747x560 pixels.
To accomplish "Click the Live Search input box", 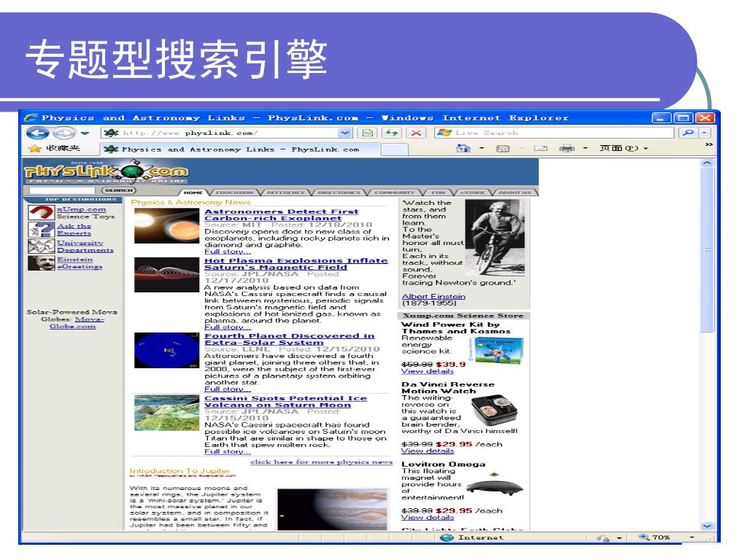I will tap(554, 133).
